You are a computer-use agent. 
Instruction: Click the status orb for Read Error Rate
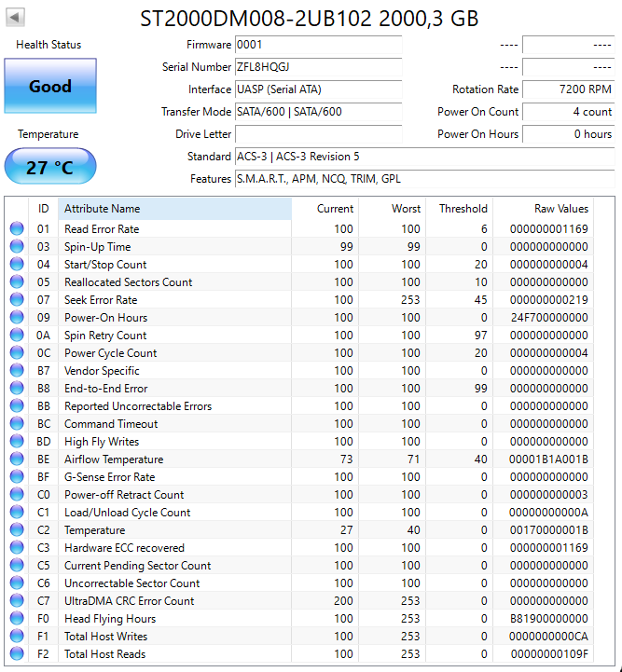17,229
